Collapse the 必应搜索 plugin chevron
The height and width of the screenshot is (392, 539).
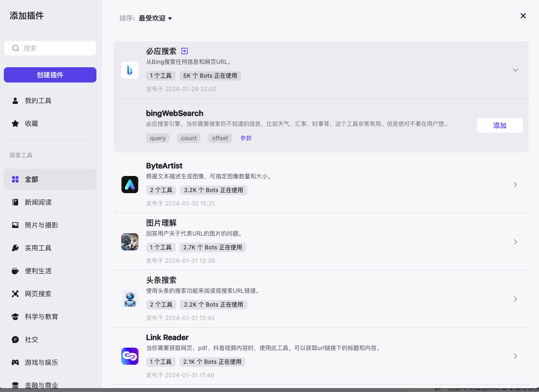(x=515, y=70)
